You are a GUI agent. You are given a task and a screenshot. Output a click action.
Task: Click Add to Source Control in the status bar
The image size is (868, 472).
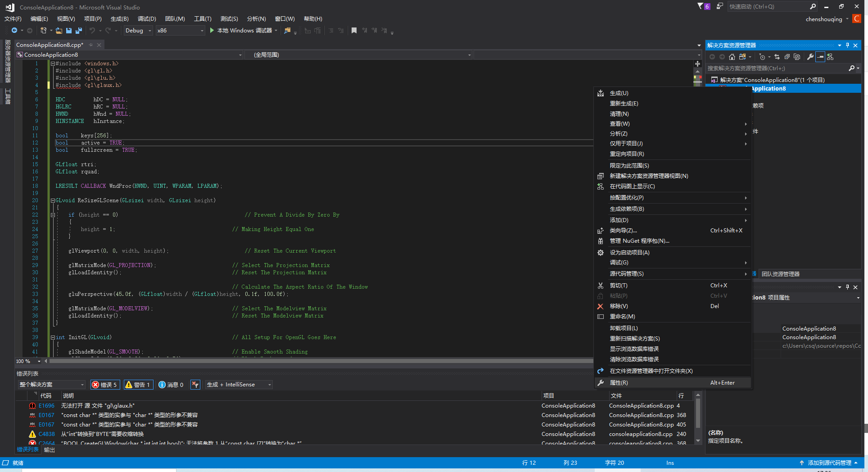coord(829,463)
